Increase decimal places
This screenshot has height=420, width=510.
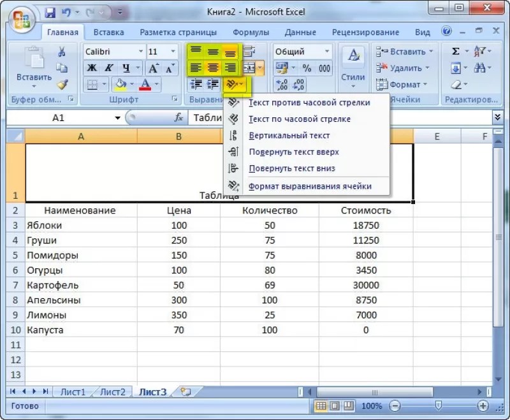click(x=282, y=85)
